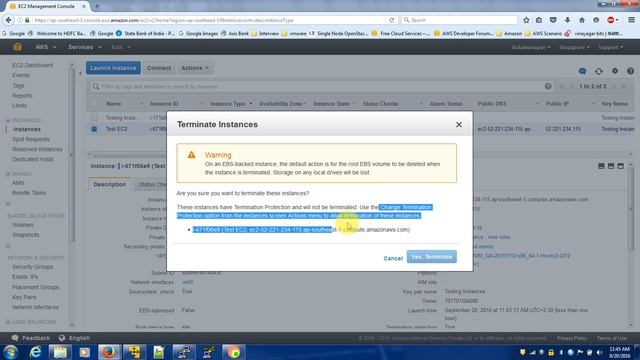Viewport: 640px width, 360px height.
Task: Open the Firefox hamburger menu
Action: coord(631,20)
